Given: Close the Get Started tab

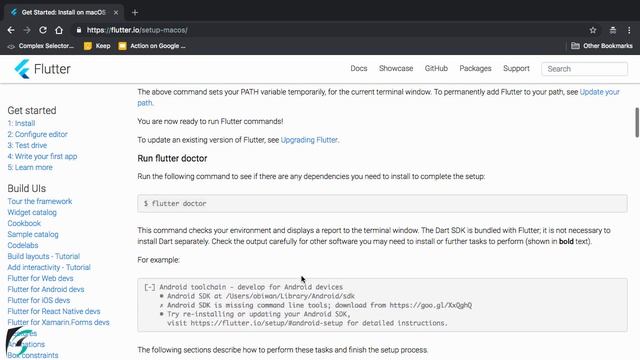Looking at the screenshot, I should coord(116,13).
